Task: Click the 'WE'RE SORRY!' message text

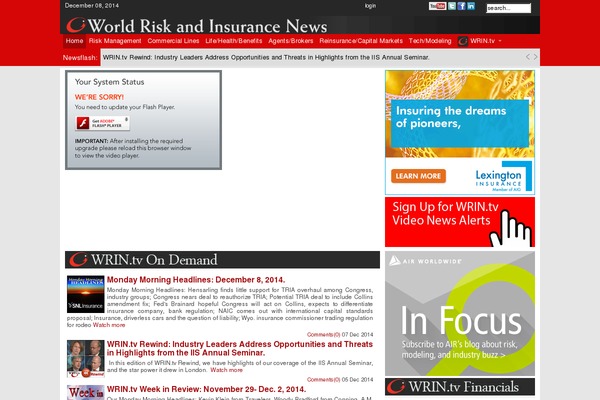Action: (x=99, y=97)
